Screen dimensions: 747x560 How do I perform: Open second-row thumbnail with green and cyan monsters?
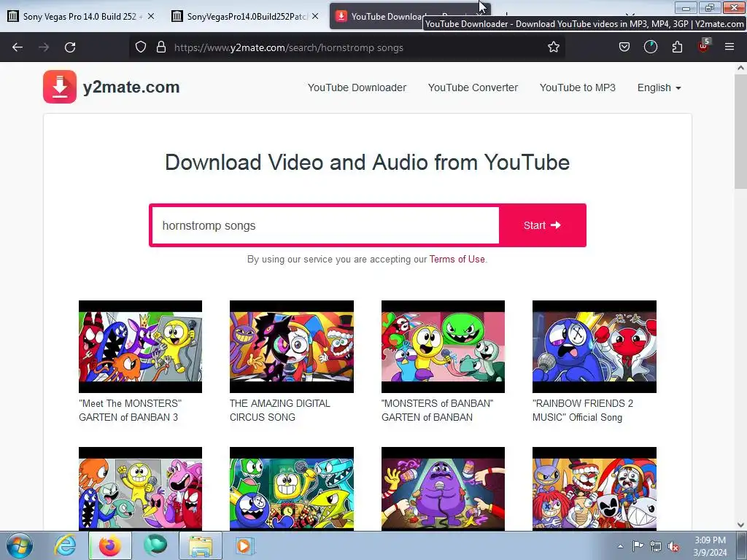point(292,489)
